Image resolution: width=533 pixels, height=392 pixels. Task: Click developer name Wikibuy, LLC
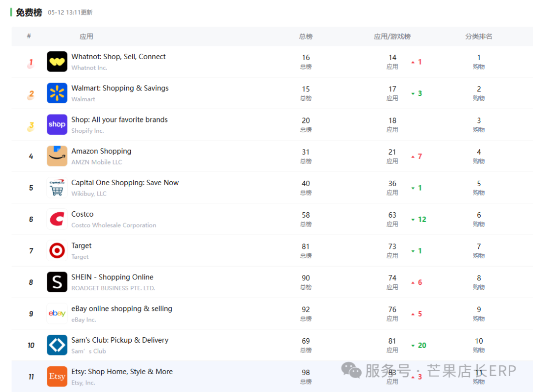point(89,194)
